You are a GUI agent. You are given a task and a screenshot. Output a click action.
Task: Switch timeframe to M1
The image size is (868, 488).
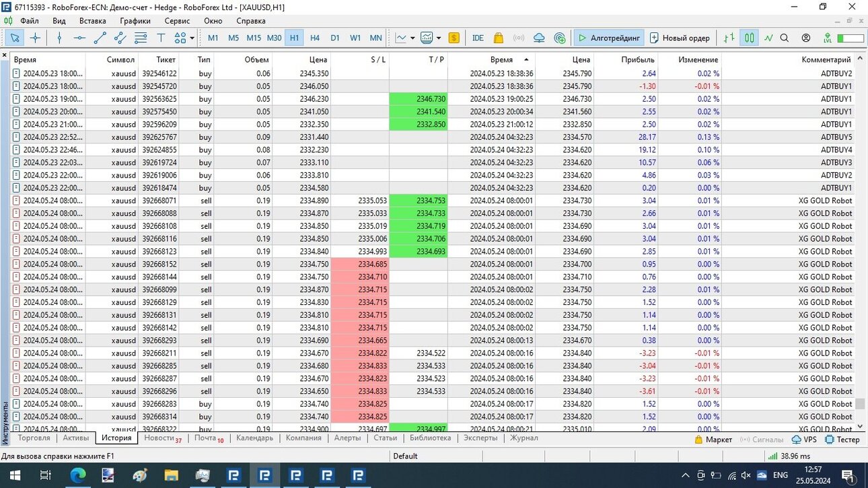213,38
